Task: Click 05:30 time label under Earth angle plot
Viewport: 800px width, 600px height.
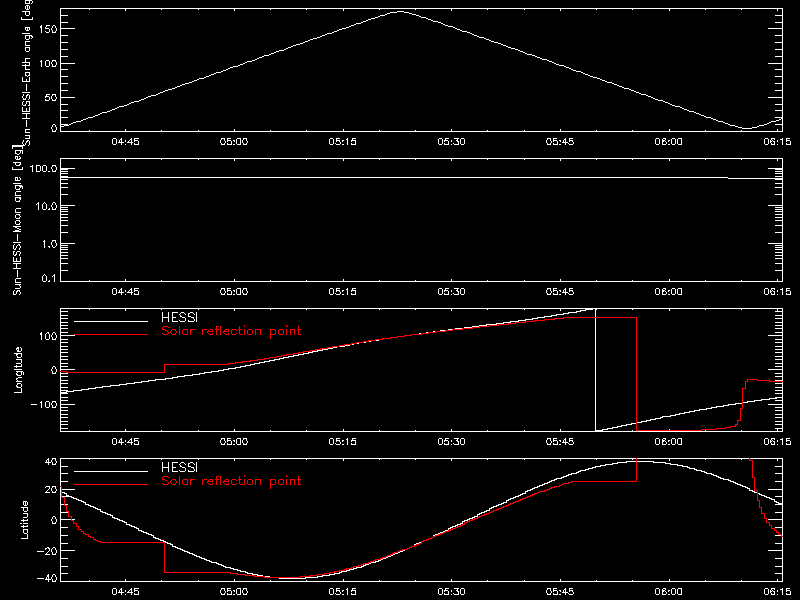Action: pos(452,141)
